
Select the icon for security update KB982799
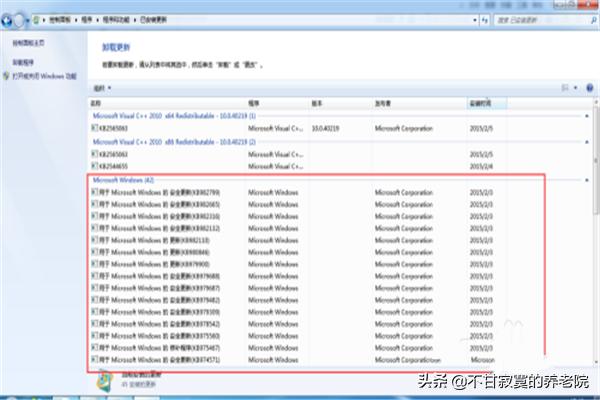[x=95, y=191]
